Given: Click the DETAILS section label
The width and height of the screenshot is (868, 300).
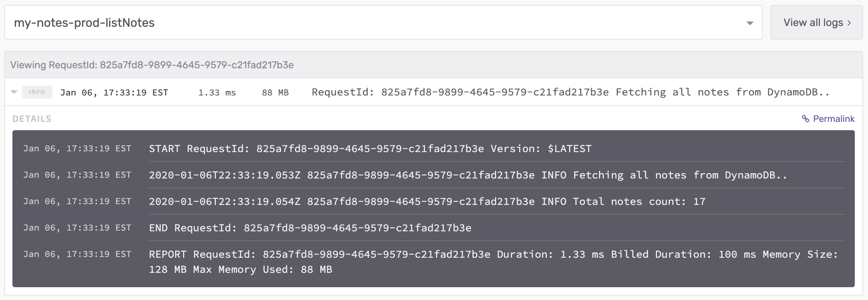Looking at the screenshot, I should pos(32,119).
